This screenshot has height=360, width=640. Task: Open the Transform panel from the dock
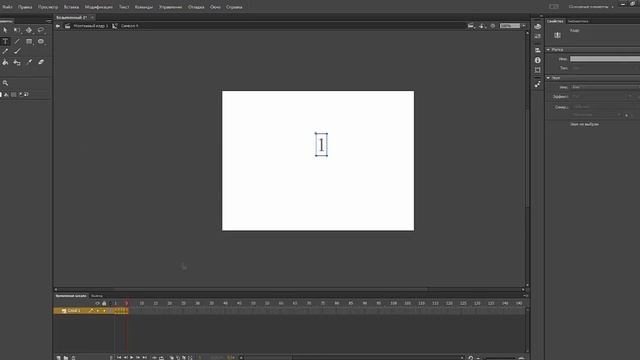pyautogui.click(x=538, y=70)
